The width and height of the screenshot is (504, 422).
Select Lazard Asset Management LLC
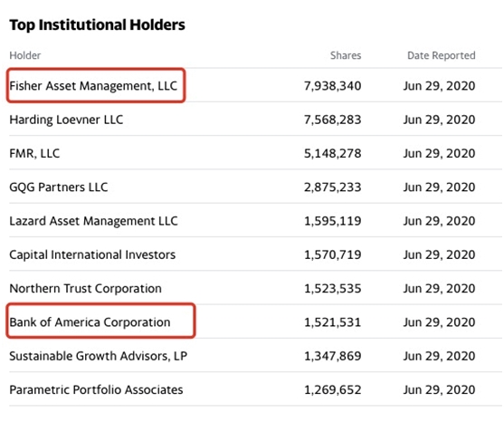pyautogui.click(x=93, y=221)
